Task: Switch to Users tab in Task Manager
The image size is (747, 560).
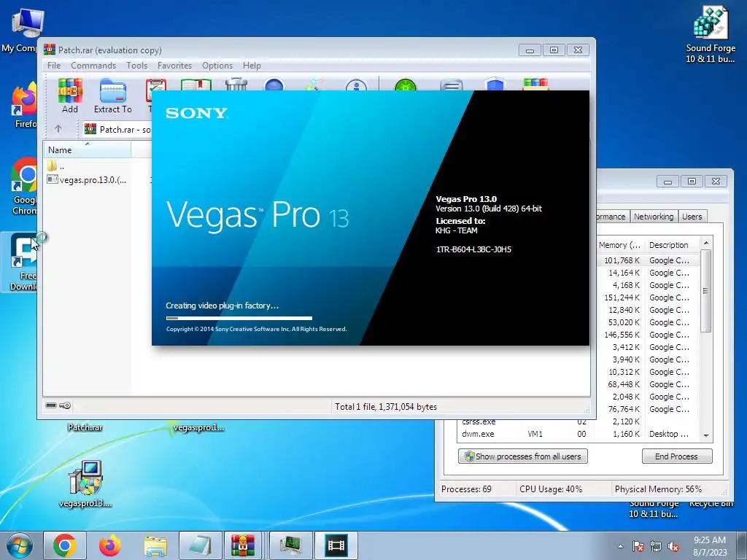Action: click(692, 217)
